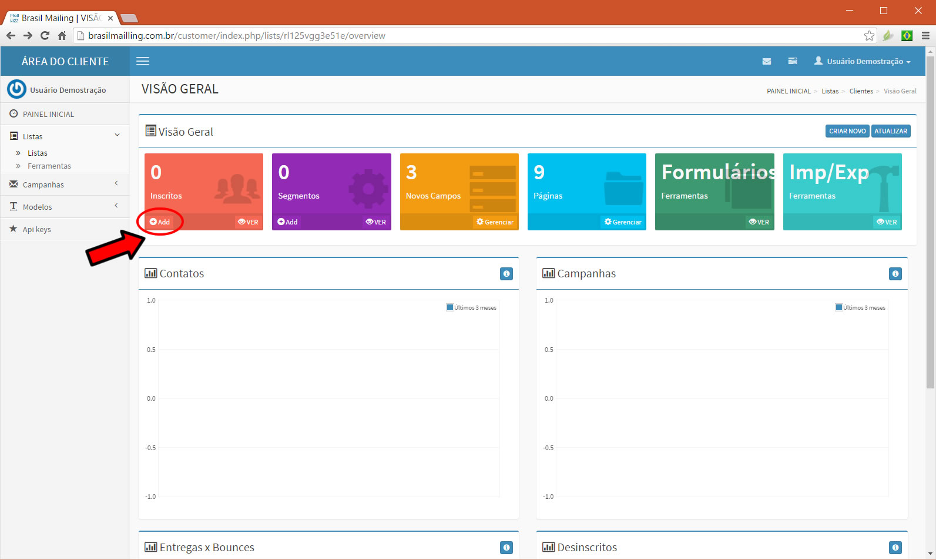936x560 pixels.
Task: Click the info icon on Contatos panel
Action: point(506,274)
